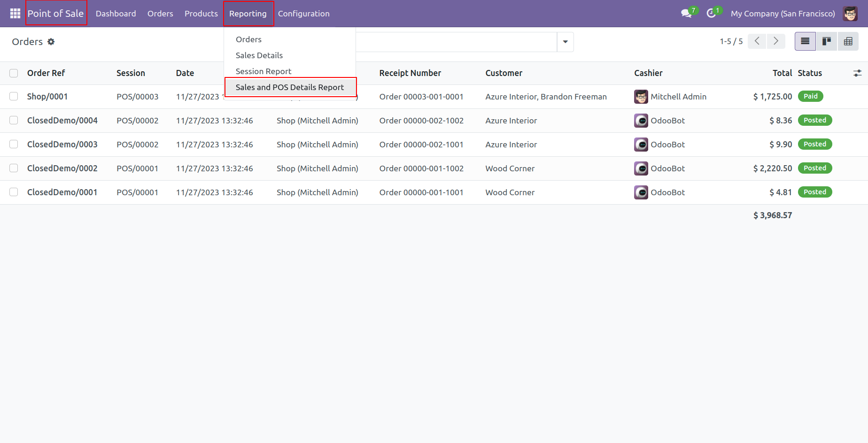Screen dimensions: 868x443
Task: Sort by Order Ref column header
Action: [46, 73]
